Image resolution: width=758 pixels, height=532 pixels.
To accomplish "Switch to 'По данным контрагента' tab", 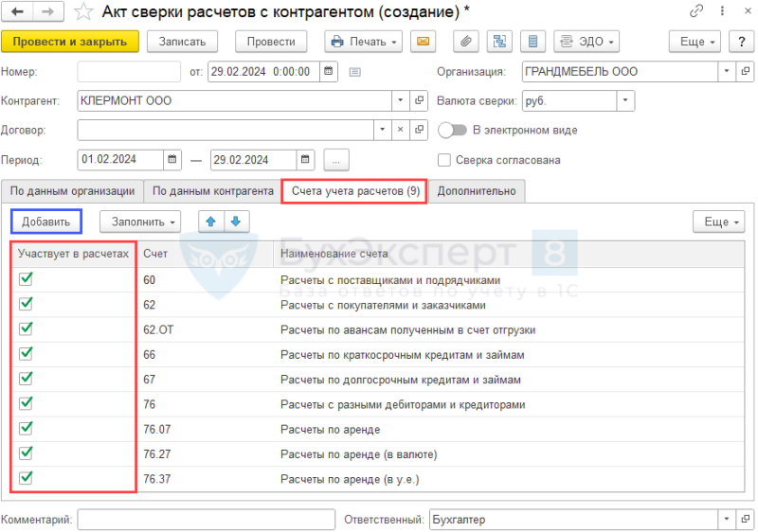I will (212, 191).
